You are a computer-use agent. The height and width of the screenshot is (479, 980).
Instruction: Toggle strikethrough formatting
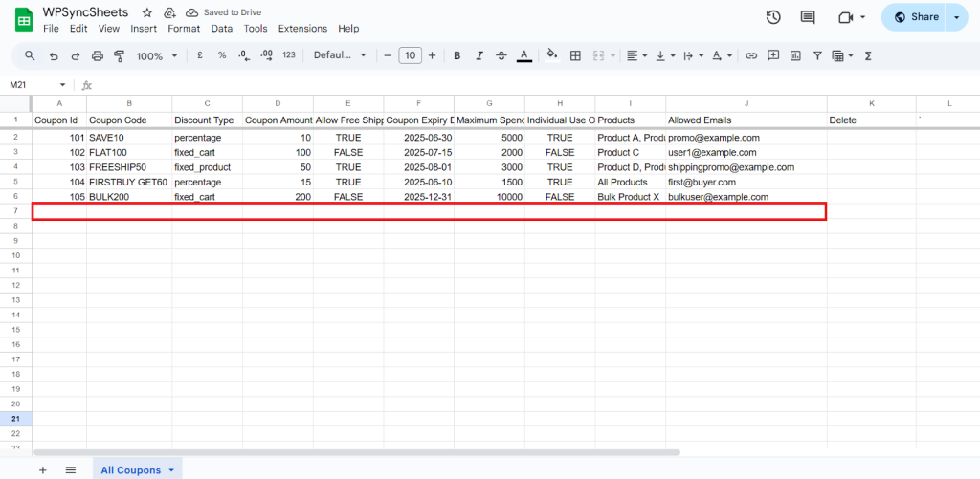coord(501,55)
